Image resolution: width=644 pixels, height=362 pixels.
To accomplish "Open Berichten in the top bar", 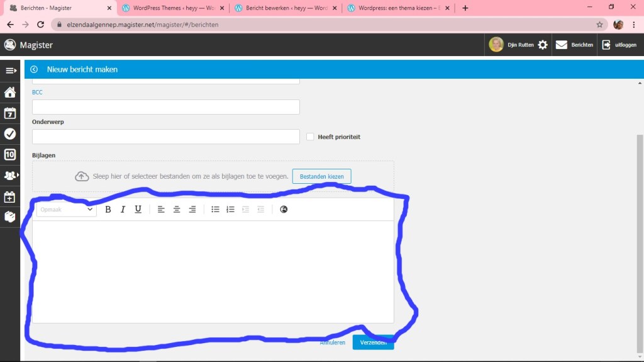I will (575, 45).
